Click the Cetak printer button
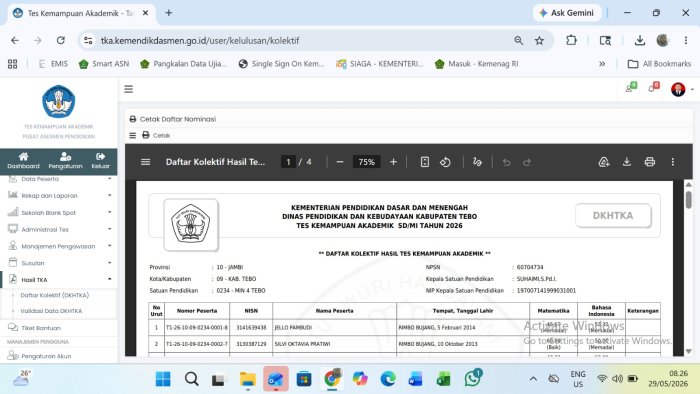This screenshot has height=394, width=700. (x=156, y=135)
